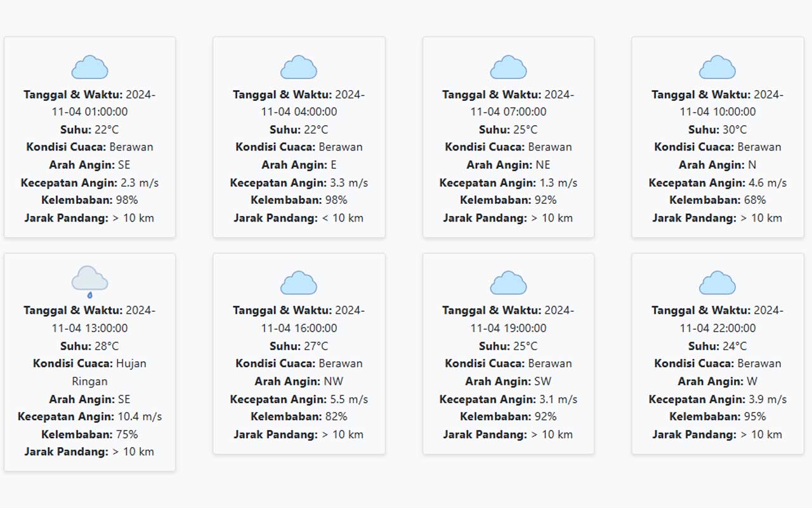The height and width of the screenshot is (508, 812).
Task: Click the cloud icon on the 07:00:00 card
Action: click(x=508, y=67)
